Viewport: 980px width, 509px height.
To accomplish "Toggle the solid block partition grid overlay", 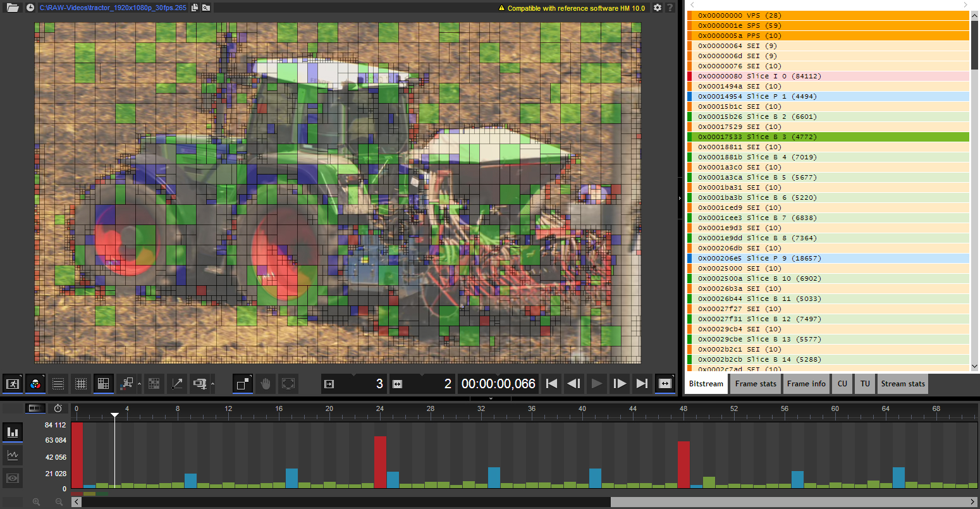I will pos(104,384).
